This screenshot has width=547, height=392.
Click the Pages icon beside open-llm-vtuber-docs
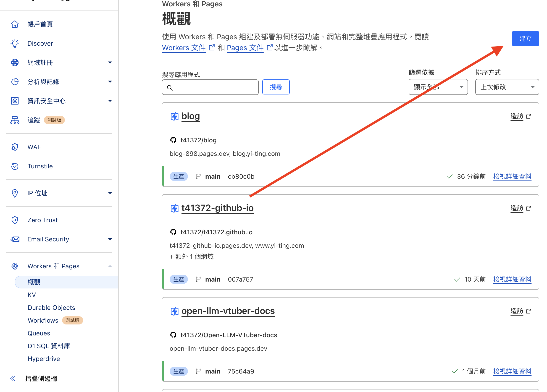click(174, 311)
